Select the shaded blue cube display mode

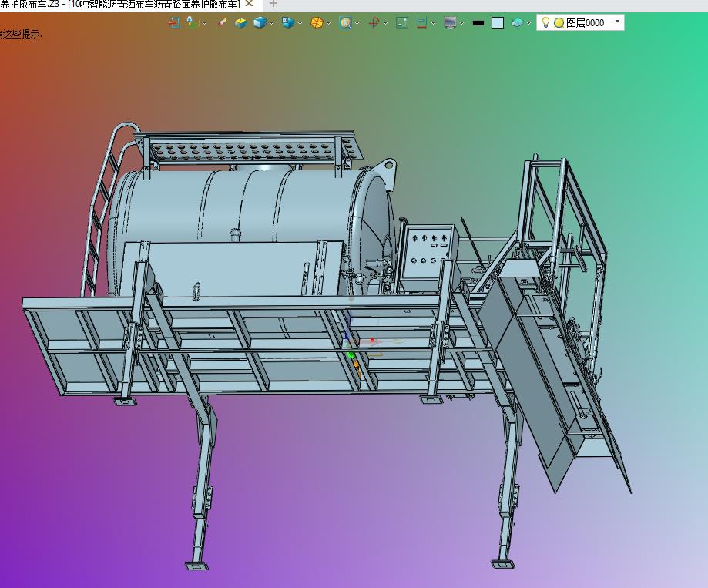coord(260,23)
